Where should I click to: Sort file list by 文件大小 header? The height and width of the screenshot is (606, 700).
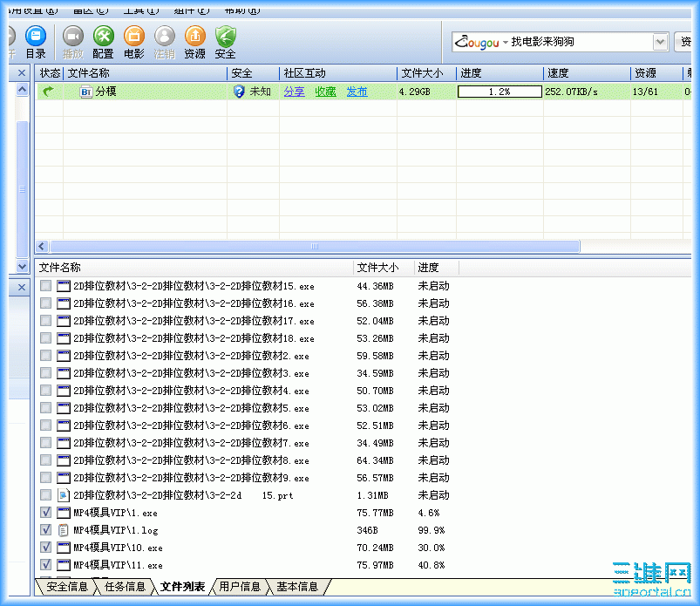[384, 268]
